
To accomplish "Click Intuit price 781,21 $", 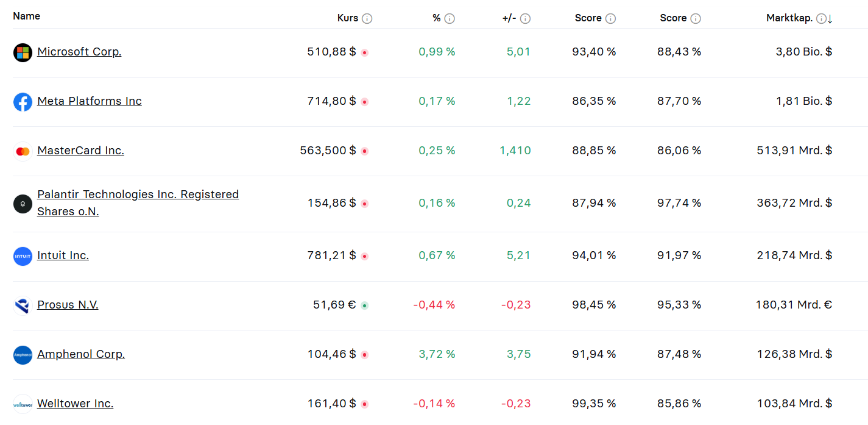I will pyautogui.click(x=331, y=255).
